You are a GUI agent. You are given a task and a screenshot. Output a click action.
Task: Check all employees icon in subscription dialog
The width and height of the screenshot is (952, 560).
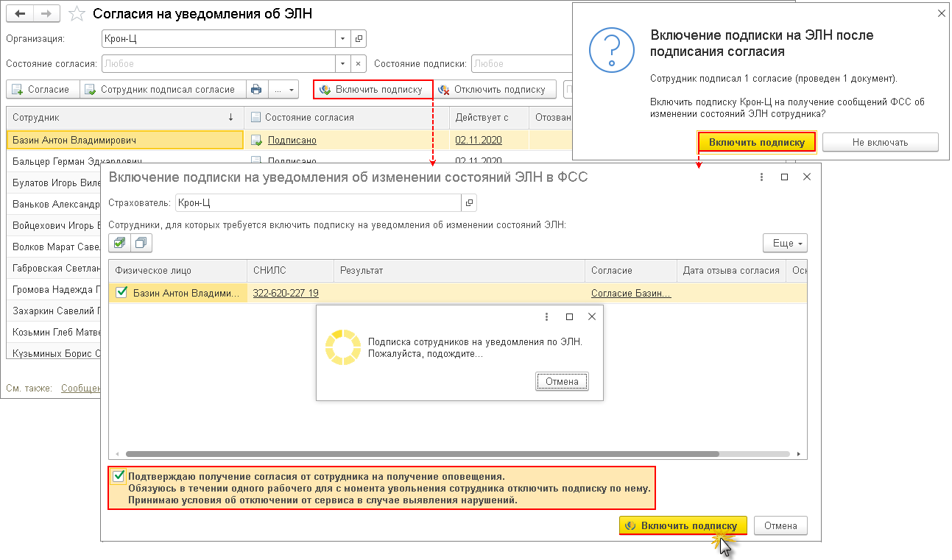(119, 243)
